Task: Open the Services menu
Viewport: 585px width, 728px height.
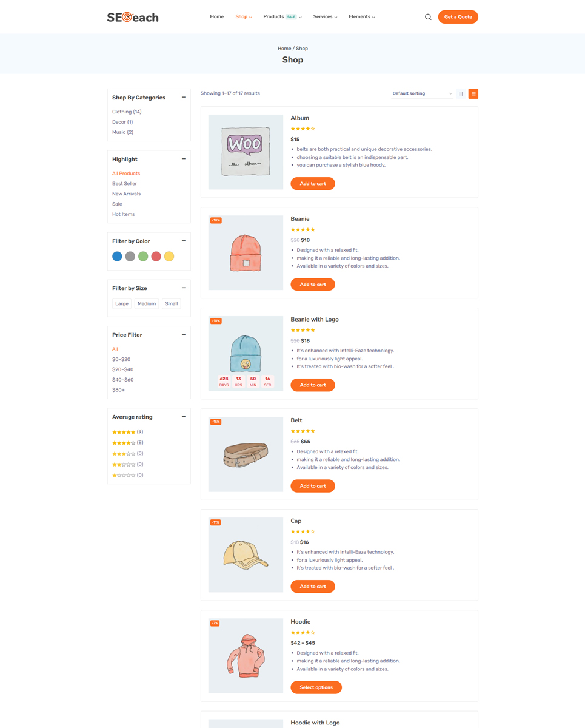Action: click(x=325, y=17)
